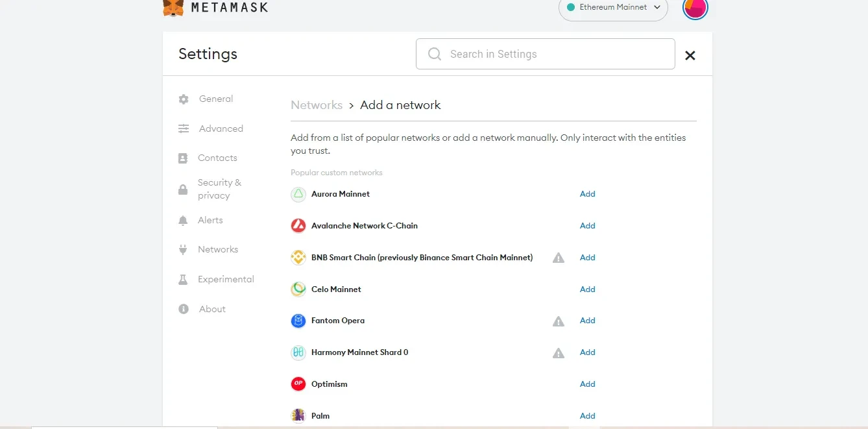This screenshot has height=429, width=868.
Task: Open the Contacts settings section
Action: (217, 158)
